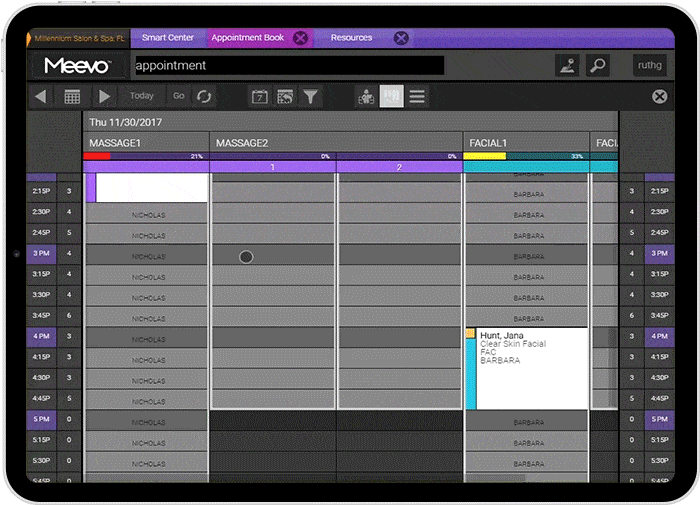Open the filter funnel icon
The height and width of the screenshot is (505, 700).
(x=311, y=96)
